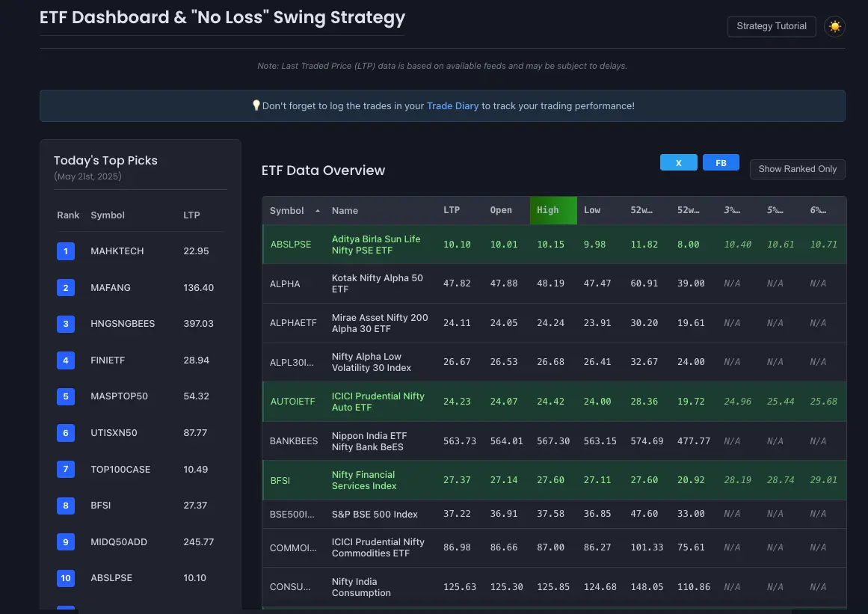Share via the X button
Viewport: 868px width, 614px height.
[x=678, y=163]
